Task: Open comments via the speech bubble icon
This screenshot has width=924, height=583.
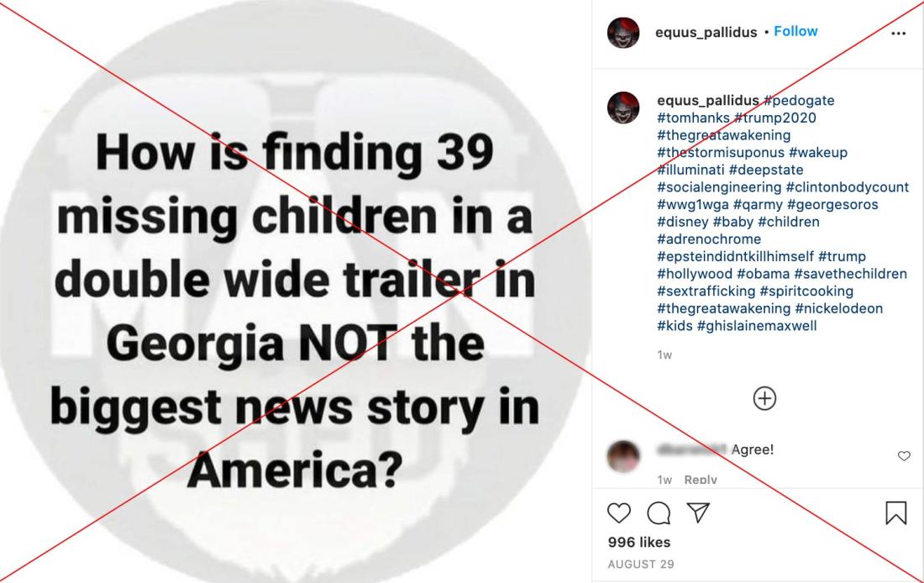Action: click(x=659, y=512)
